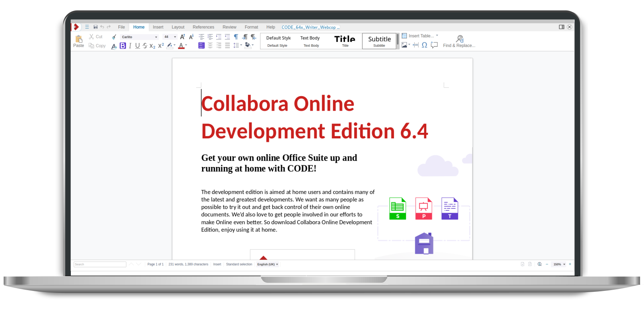
Task: Copy the selection
Action: click(x=97, y=46)
